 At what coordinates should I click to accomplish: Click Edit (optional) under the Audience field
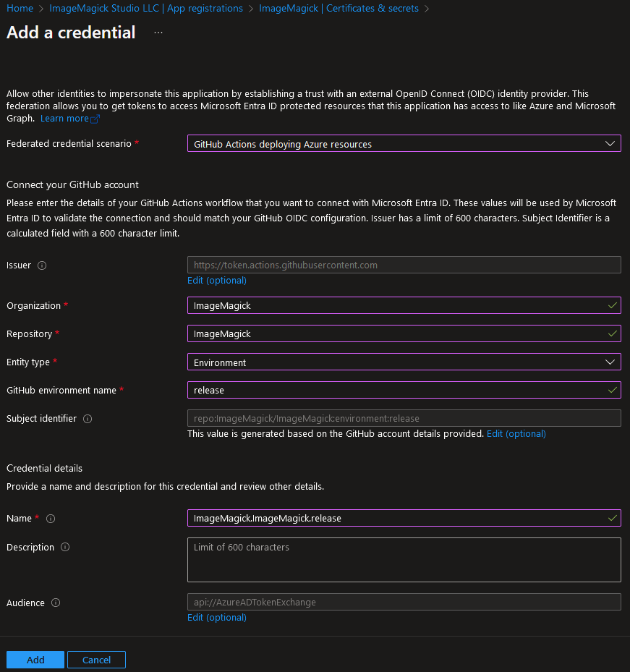tap(216, 617)
